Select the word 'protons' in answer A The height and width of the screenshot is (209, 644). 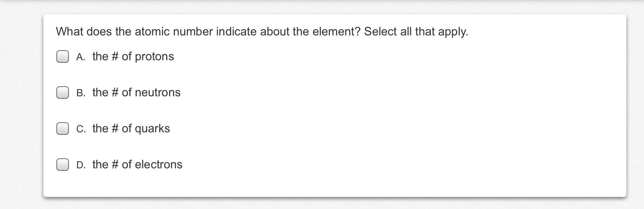click(x=154, y=57)
